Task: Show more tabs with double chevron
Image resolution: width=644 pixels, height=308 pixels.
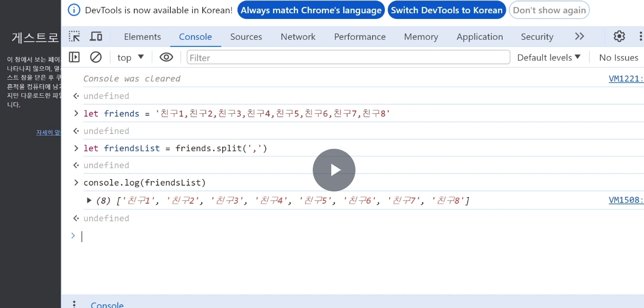Action: (x=579, y=36)
